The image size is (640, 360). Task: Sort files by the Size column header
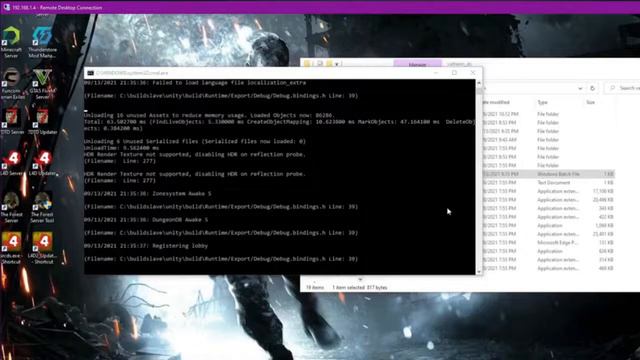(x=591, y=102)
